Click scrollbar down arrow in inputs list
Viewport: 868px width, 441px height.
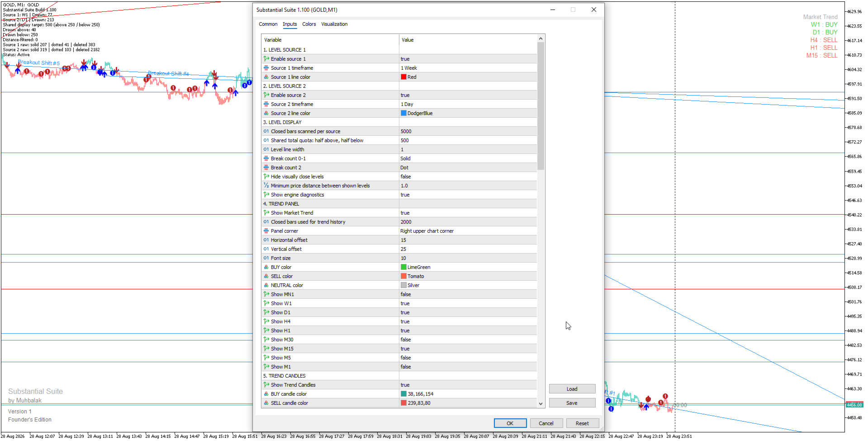coord(541,403)
